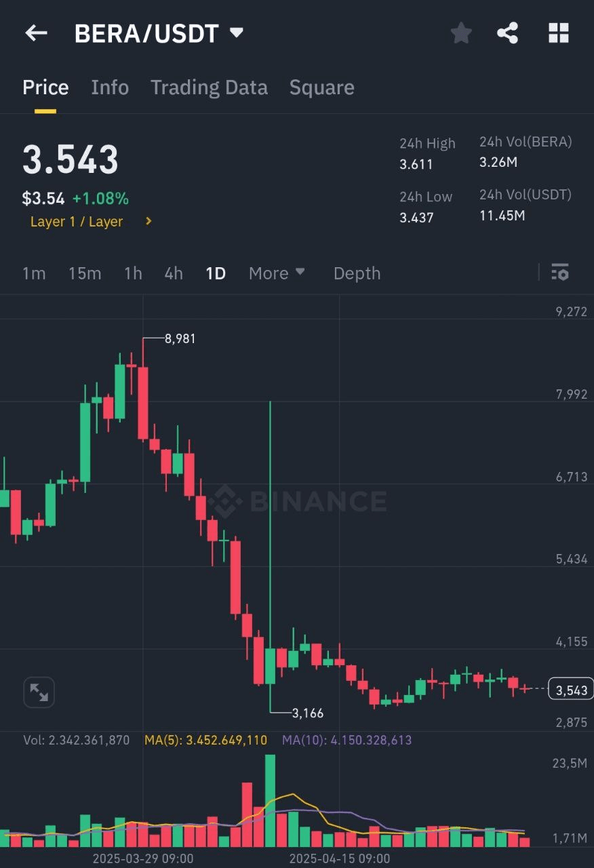Select the 1m timeframe

click(x=34, y=273)
